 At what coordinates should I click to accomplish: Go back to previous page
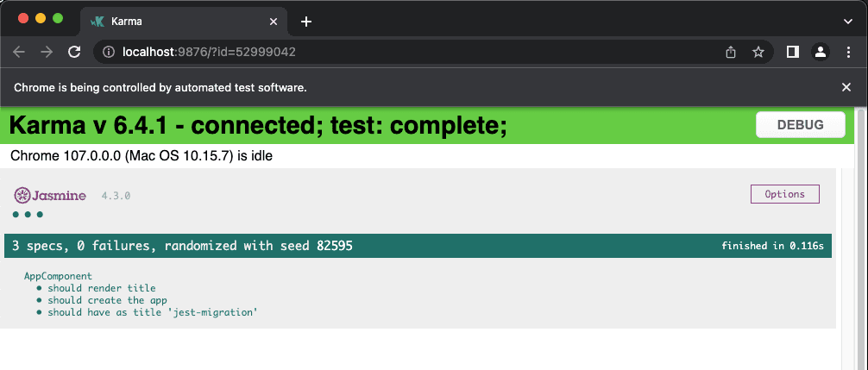[x=19, y=52]
